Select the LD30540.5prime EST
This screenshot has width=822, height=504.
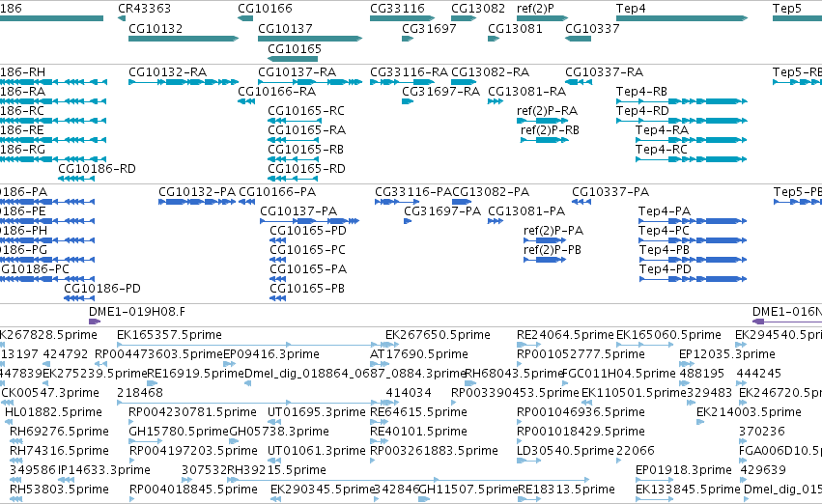[528, 461]
